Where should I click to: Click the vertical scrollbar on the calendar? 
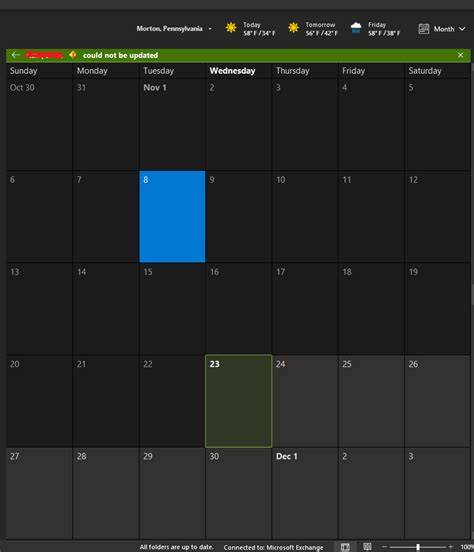[472, 295]
